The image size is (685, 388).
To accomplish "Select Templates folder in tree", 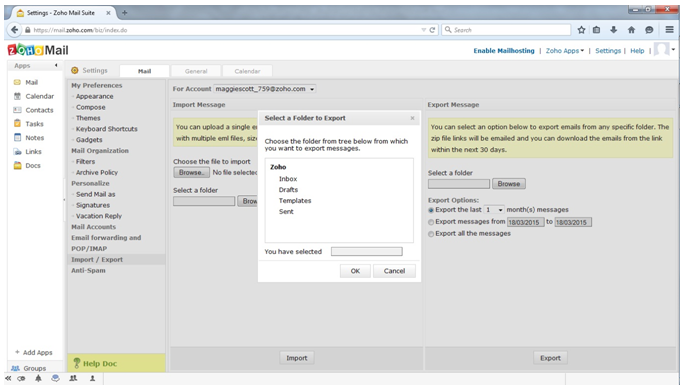I will [295, 201].
